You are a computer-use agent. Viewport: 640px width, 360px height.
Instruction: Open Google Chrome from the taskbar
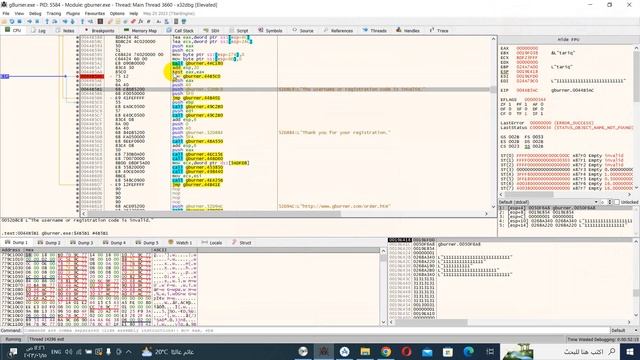(x=385, y=351)
